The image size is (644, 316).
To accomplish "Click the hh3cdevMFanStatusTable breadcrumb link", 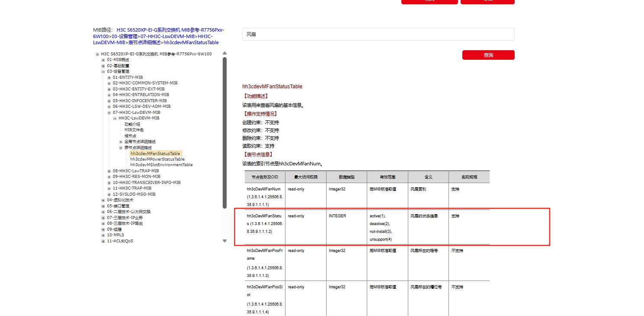I will [x=191, y=42].
